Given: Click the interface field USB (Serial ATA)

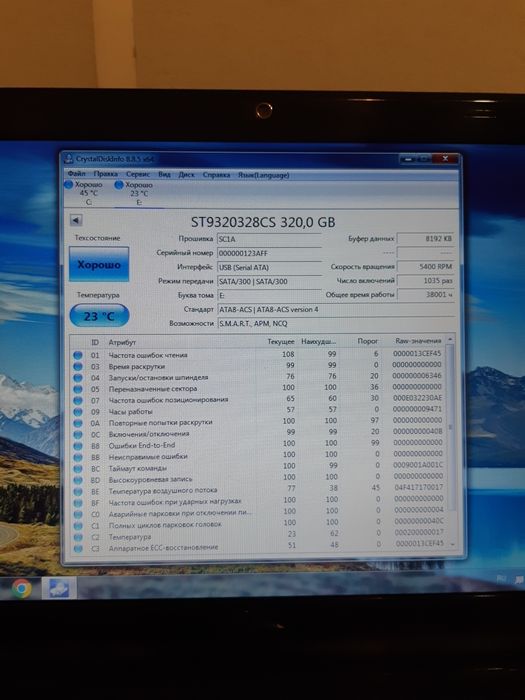Looking at the screenshot, I should pyautogui.click(x=269, y=267).
